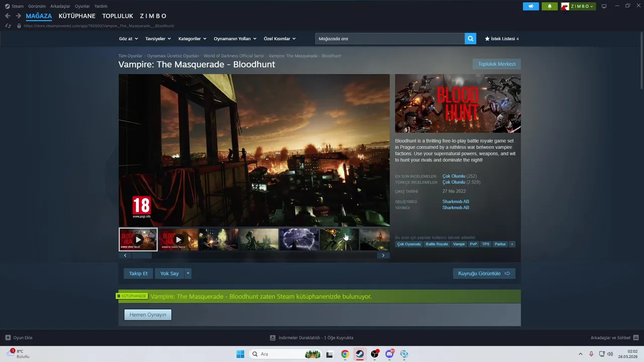Expand the Kategoriler dropdown
This screenshot has width=644, height=362.
click(192, 39)
